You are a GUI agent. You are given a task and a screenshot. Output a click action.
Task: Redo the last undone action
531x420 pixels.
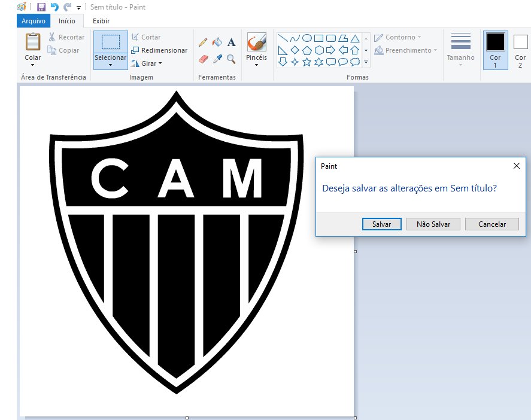coord(68,7)
